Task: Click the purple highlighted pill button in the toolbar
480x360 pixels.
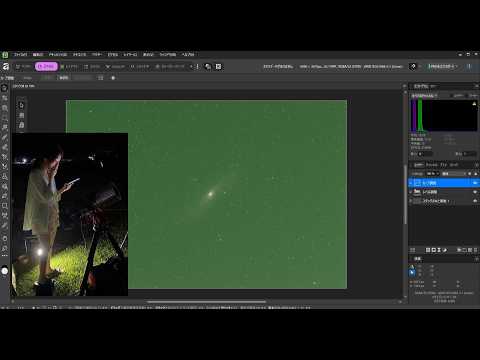Action: tap(46, 67)
